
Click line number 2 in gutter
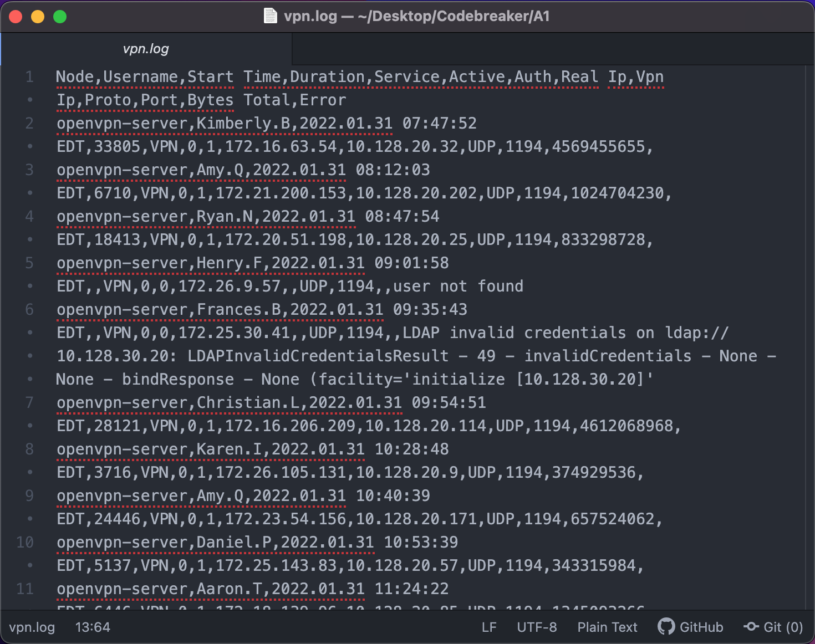[29, 123]
